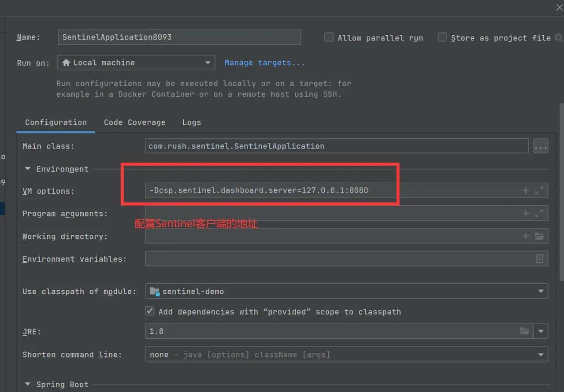Screen dimensions: 564x392
Task: Click the Manage targets link
Action: (264, 63)
